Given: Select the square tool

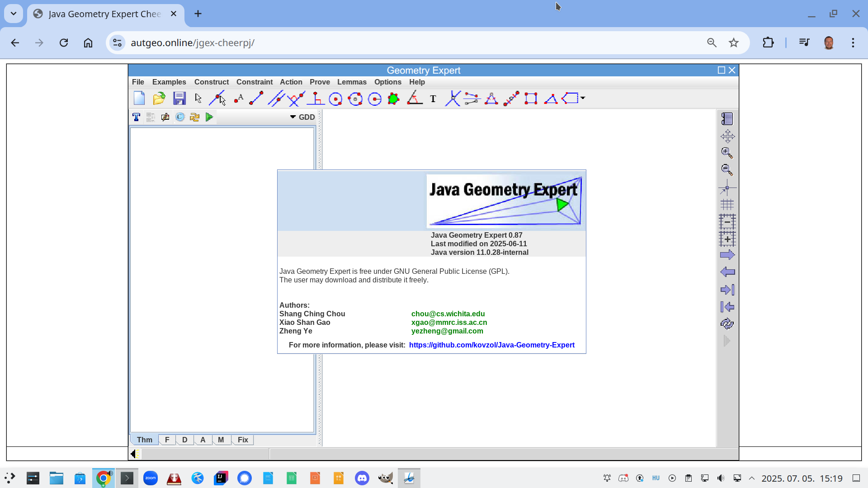Looking at the screenshot, I should pyautogui.click(x=531, y=98).
